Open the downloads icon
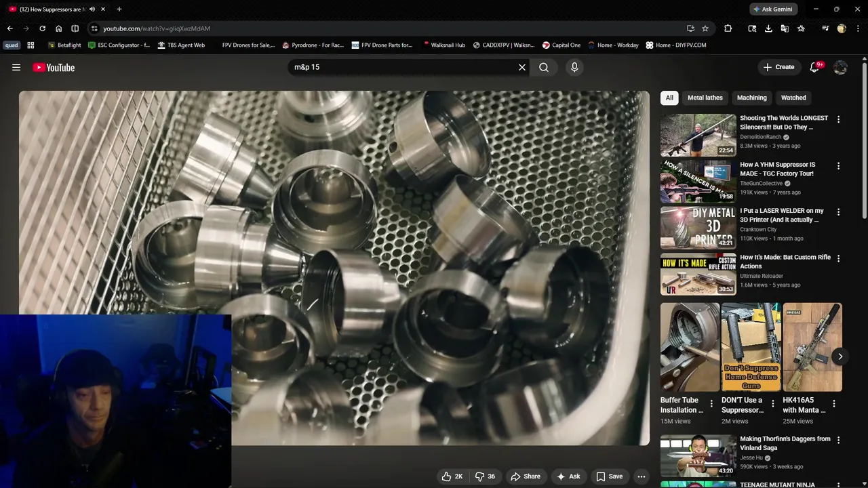This screenshot has height=488, width=868. [768, 28]
